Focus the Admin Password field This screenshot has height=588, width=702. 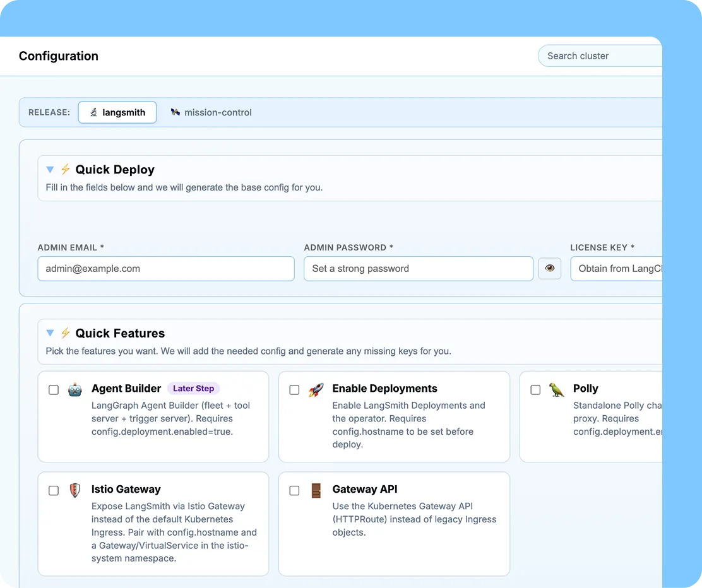pyautogui.click(x=418, y=269)
